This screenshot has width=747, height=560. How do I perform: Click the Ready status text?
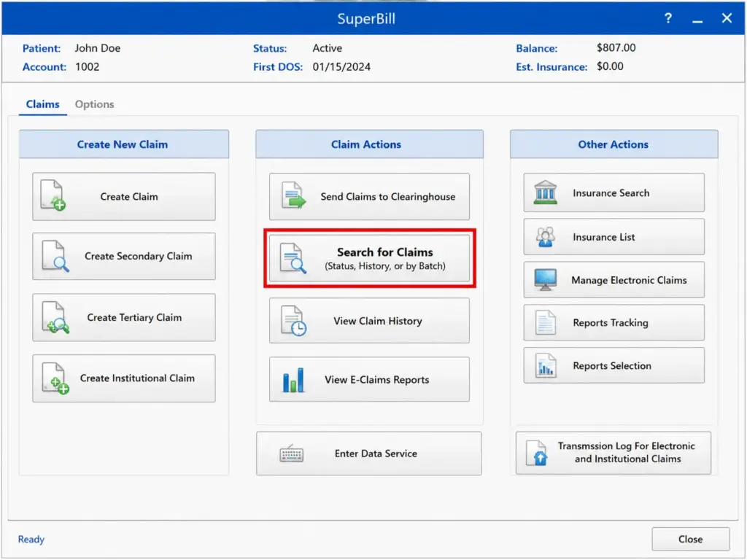[x=31, y=539]
